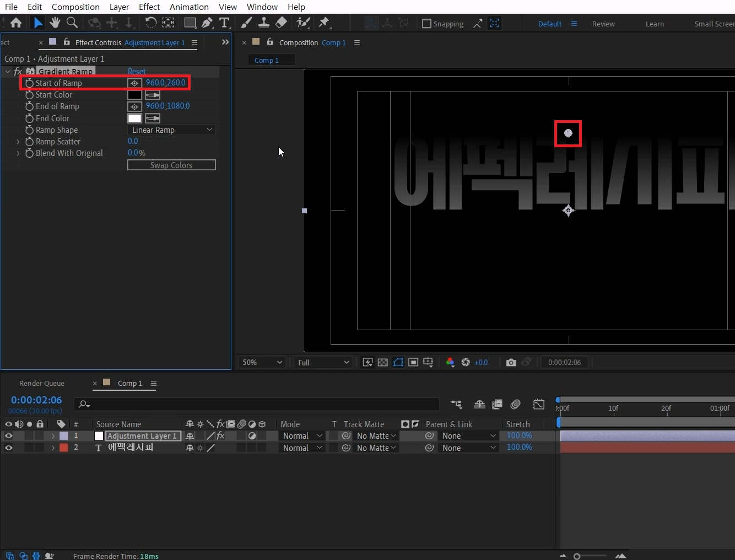
Task: Select the Zoom magnifier tool
Action: (72, 23)
